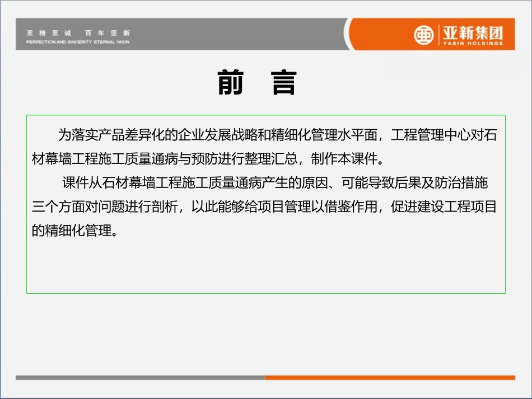Click the slogan 至精至诚 百年亚新
The width and height of the screenshot is (532, 399).
click(x=78, y=33)
